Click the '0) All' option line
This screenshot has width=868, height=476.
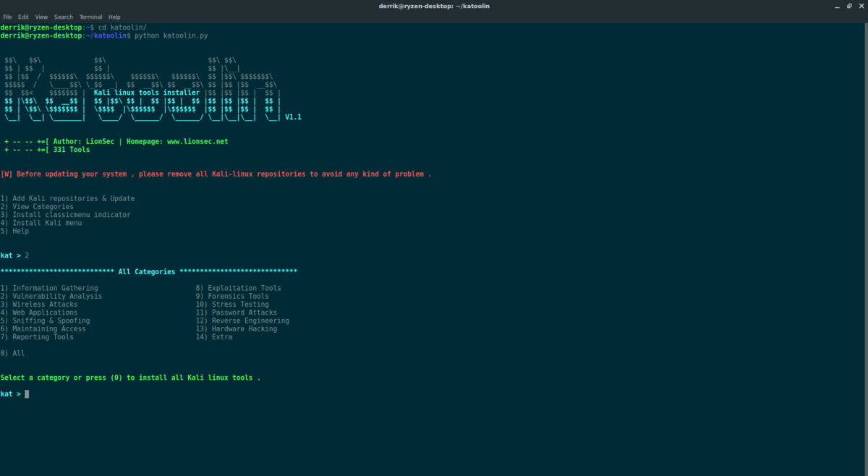click(x=12, y=353)
